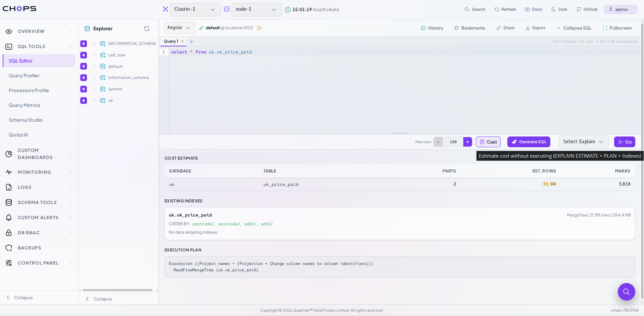Click the lightning icon beside system

coord(84,89)
